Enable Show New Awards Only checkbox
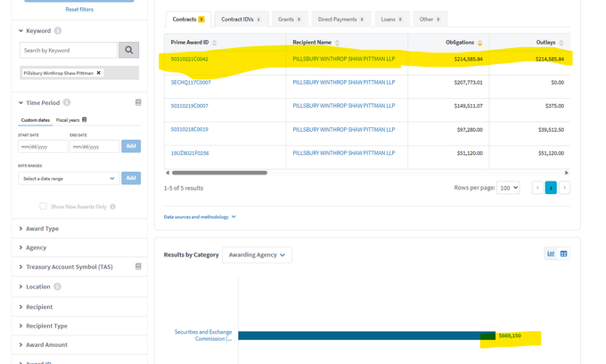Screen dimensions: 606x364 43,206
